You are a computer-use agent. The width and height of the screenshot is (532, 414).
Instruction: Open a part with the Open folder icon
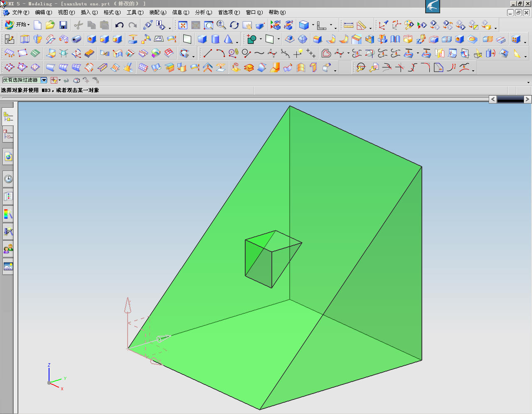[50, 25]
